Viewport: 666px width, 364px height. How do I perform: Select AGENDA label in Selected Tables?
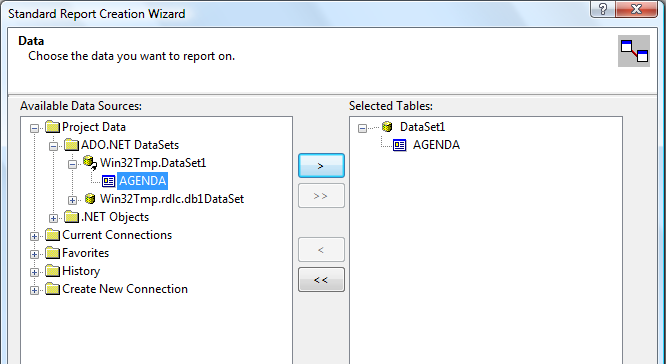tap(436, 145)
